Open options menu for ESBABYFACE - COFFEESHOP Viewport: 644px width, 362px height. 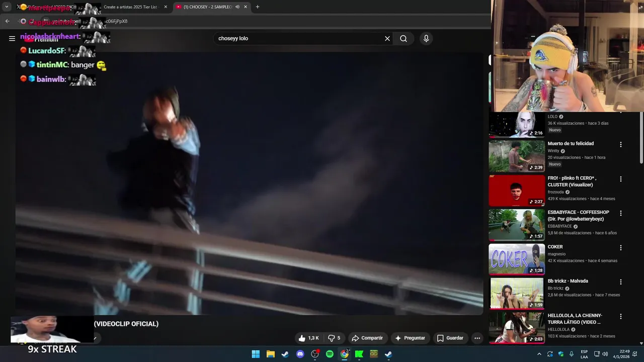(x=620, y=213)
